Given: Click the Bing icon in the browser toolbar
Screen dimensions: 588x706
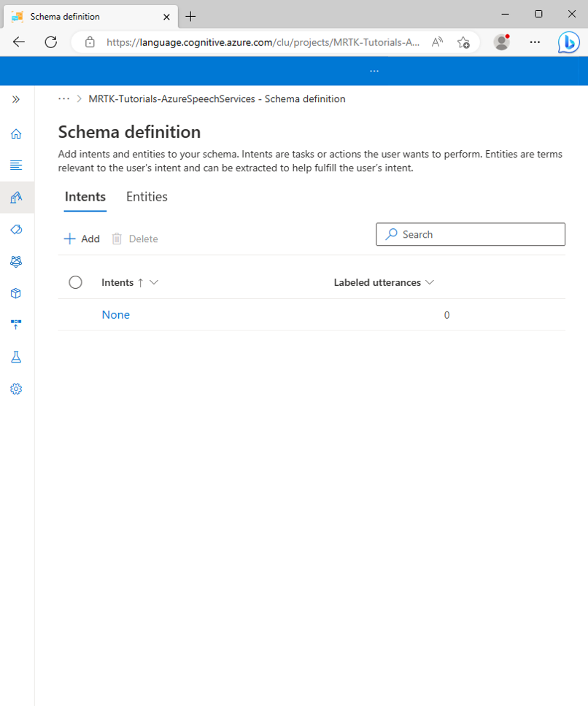Looking at the screenshot, I should [568, 42].
